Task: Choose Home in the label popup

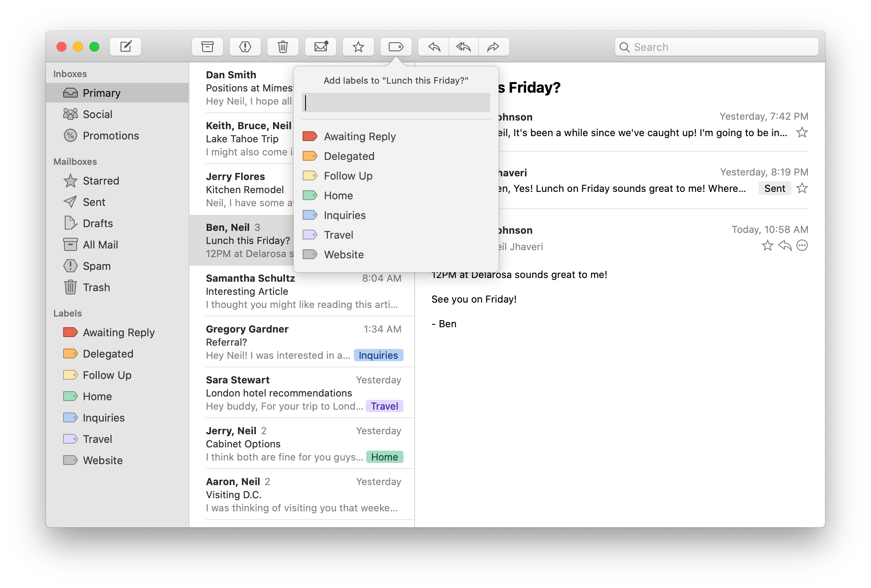Action: pyautogui.click(x=396, y=196)
